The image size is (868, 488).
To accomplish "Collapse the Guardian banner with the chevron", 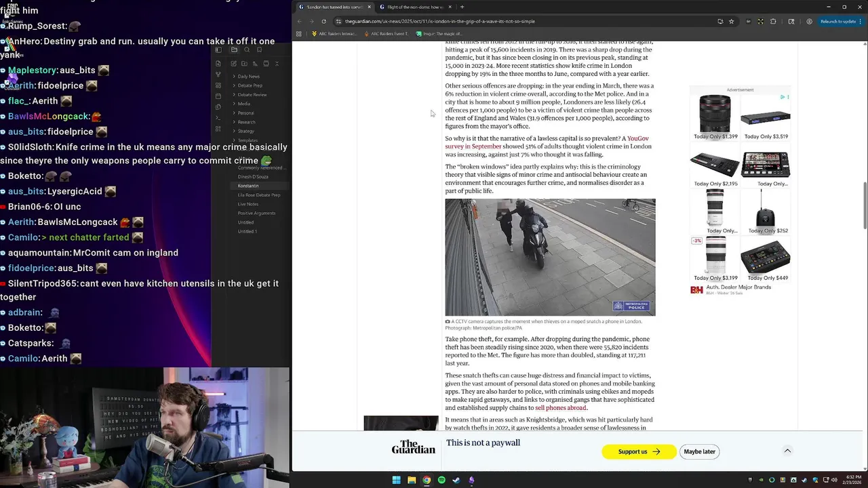I will click(787, 451).
